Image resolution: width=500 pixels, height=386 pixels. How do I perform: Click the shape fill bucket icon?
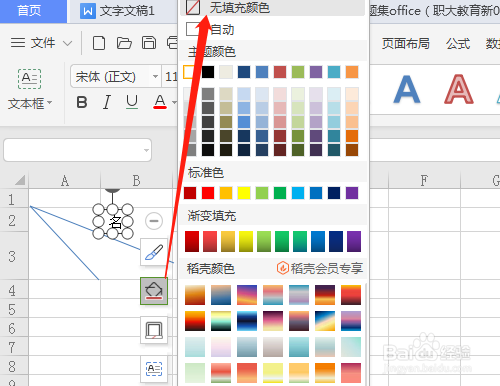(154, 291)
